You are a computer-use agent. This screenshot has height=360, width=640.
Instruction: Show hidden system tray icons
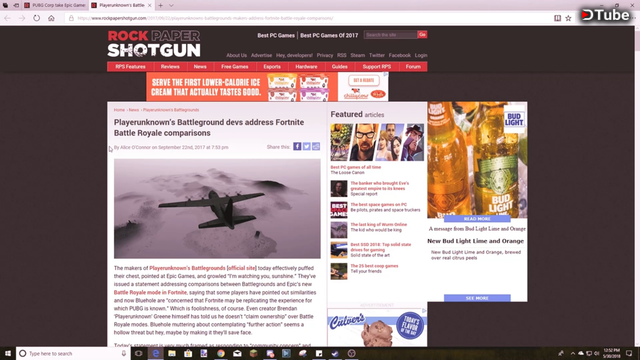tap(573, 353)
